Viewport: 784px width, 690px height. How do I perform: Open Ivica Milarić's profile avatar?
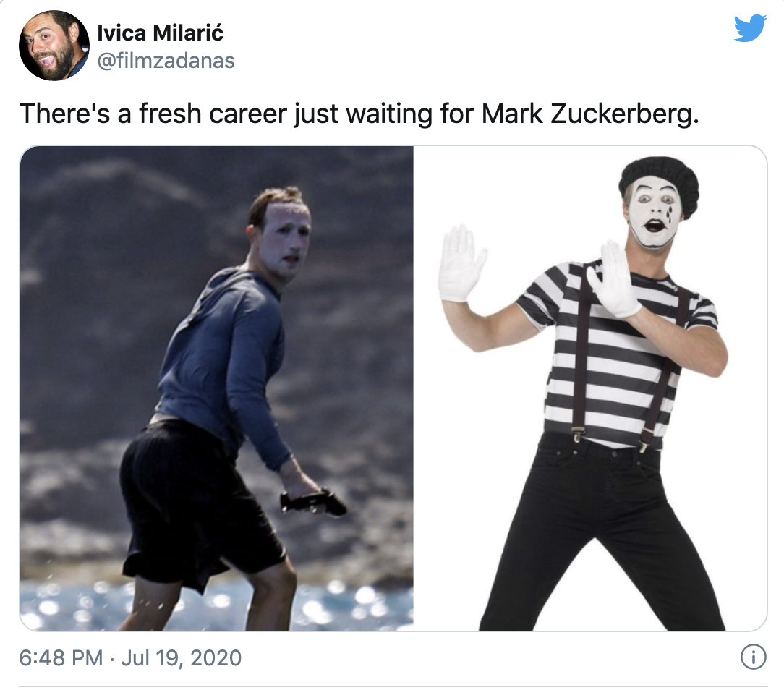point(54,45)
